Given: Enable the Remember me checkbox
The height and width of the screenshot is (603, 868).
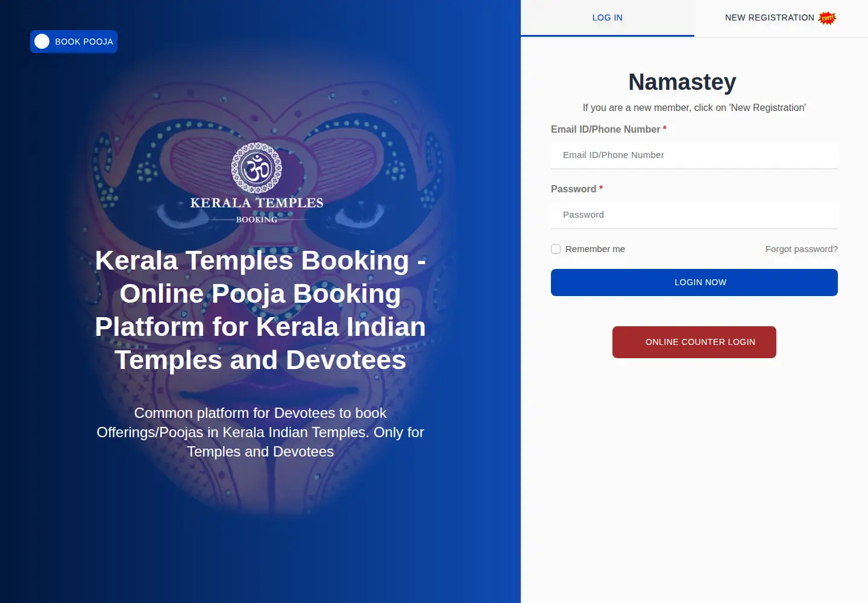Looking at the screenshot, I should [x=556, y=249].
